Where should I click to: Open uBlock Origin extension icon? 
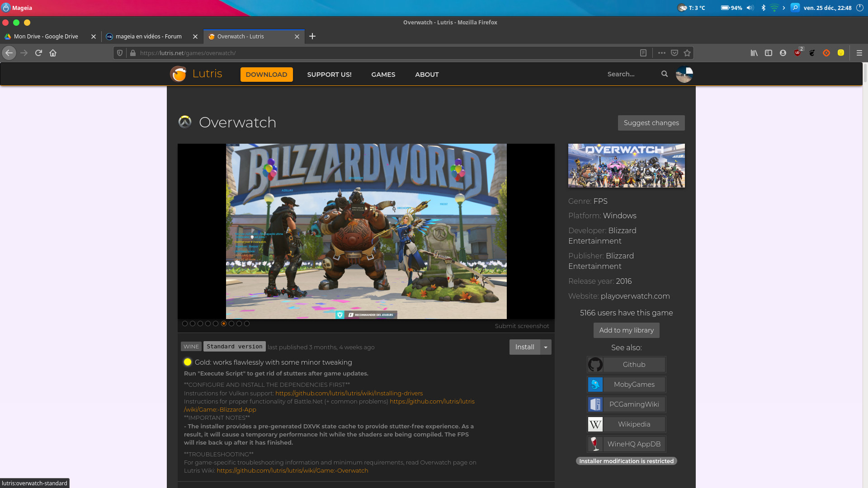797,53
